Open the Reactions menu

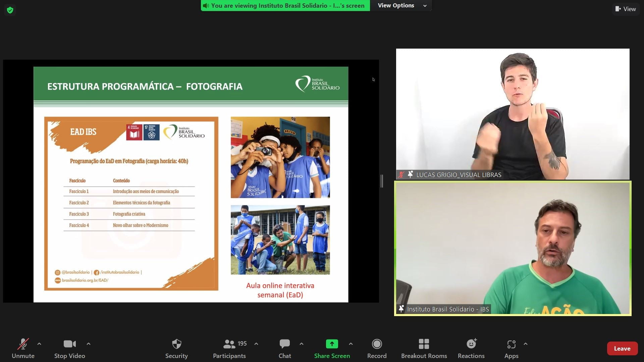coord(471,348)
